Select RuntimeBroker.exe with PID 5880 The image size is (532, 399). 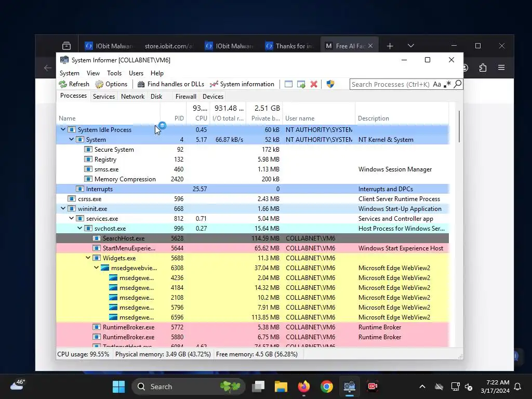click(253, 337)
